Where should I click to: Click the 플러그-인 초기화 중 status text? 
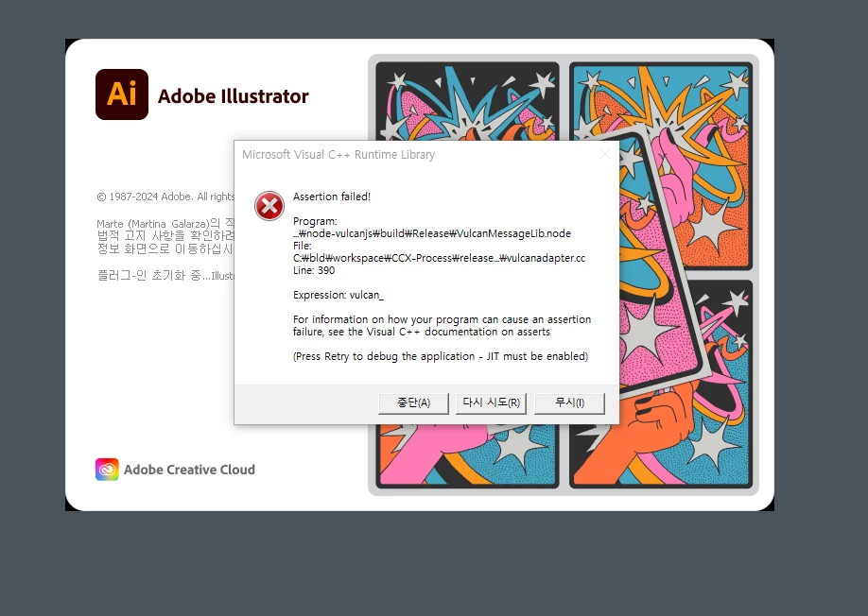tap(165, 275)
